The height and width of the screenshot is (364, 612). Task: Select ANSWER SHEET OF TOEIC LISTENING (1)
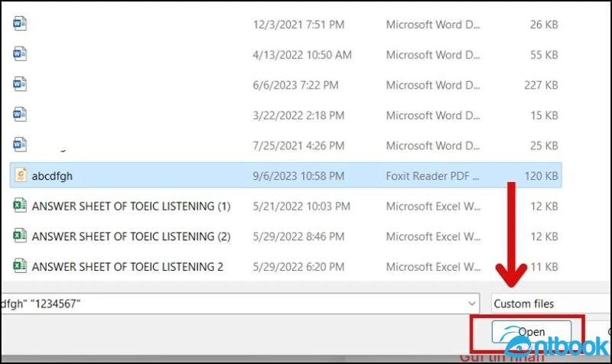tap(131, 206)
